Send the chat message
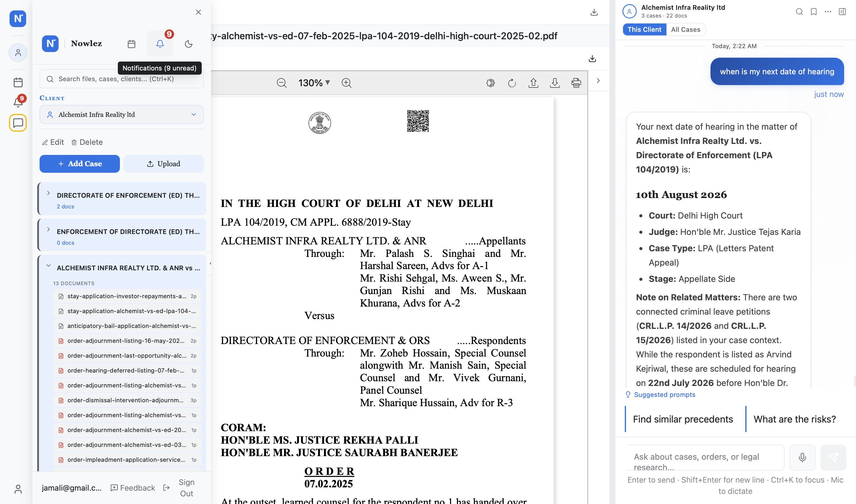Viewport: 856px width, 504px height. (x=833, y=458)
